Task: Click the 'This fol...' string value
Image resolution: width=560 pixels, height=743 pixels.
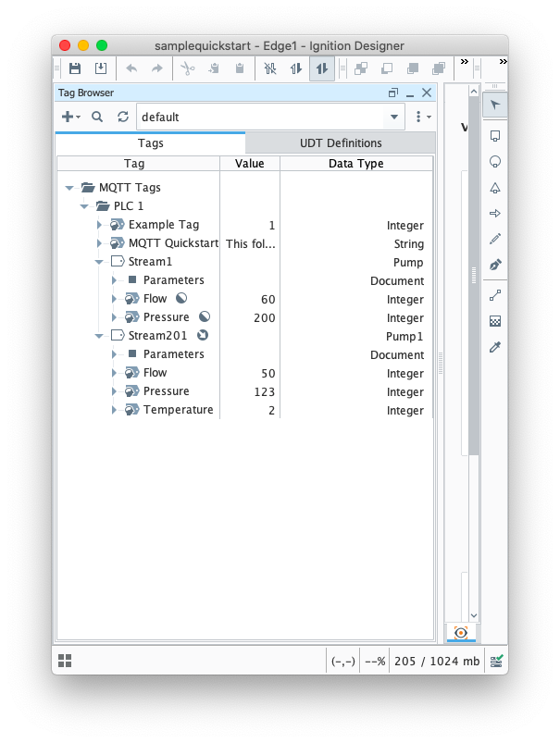Action: (250, 244)
